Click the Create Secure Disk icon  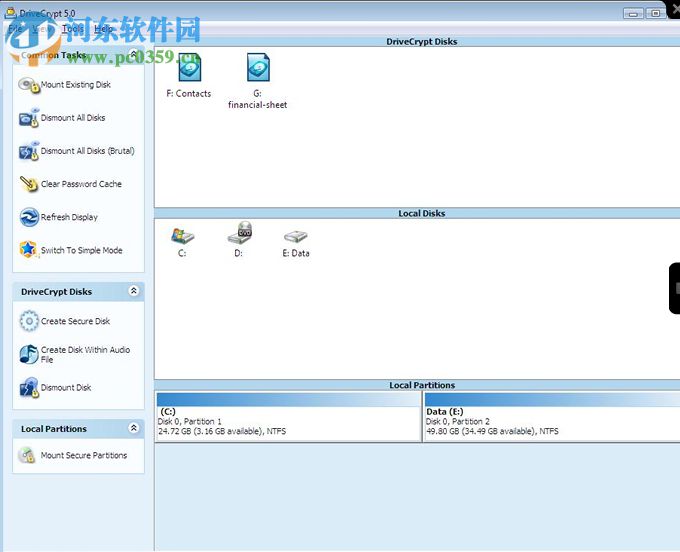click(x=29, y=321)
